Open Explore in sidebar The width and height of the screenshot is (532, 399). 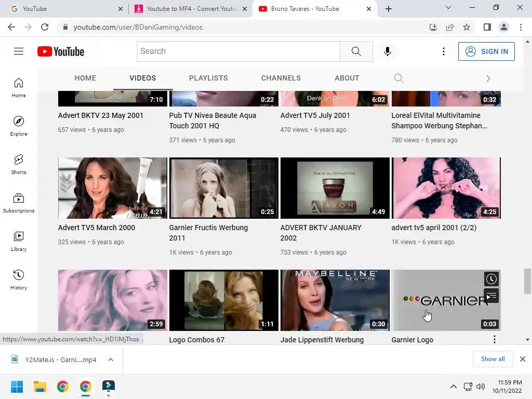tap(19, 126)
